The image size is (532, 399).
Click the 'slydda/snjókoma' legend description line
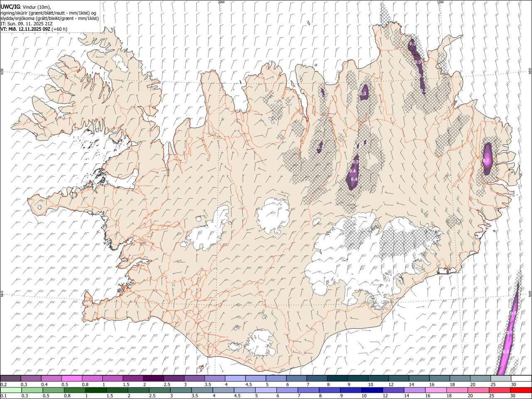[x=49, y=18]
